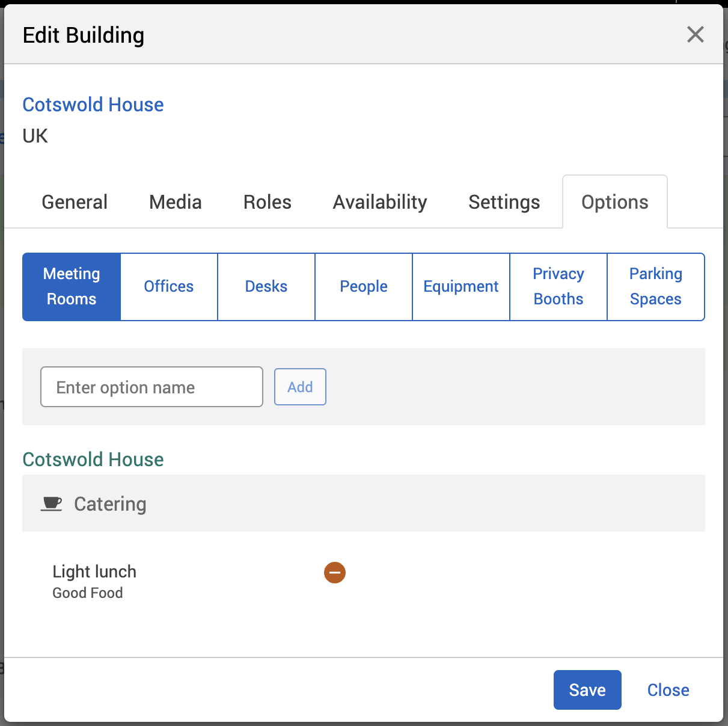Open the Settings tab
This screenshot has height=726, width=728.
pyautogui.click(x=504, y=202)
